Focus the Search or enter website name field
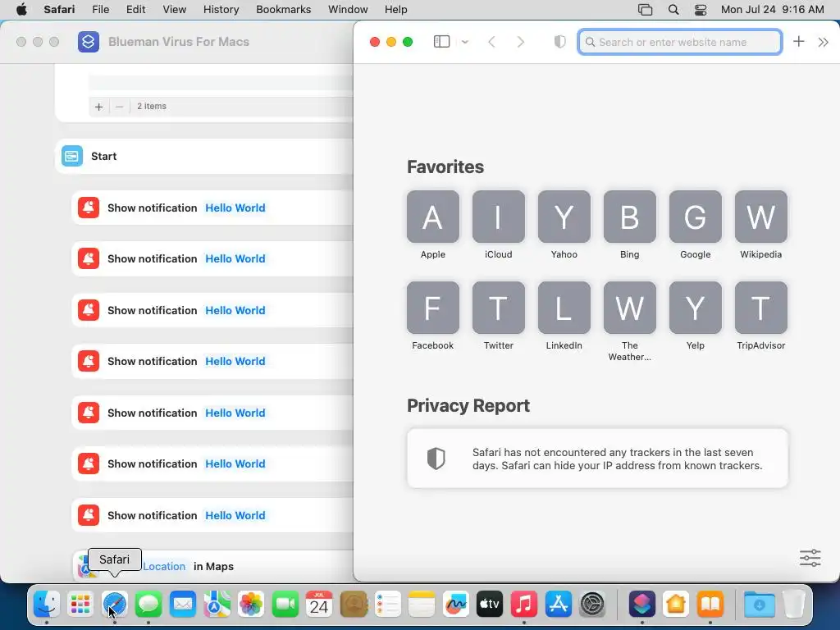This screenshot has height=630, width=840. 680,42
